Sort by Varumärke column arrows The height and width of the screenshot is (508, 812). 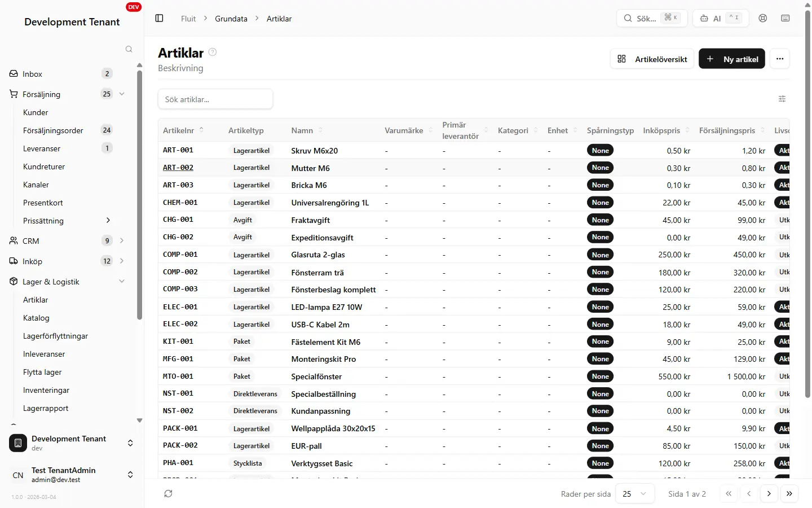pos(430,130)
